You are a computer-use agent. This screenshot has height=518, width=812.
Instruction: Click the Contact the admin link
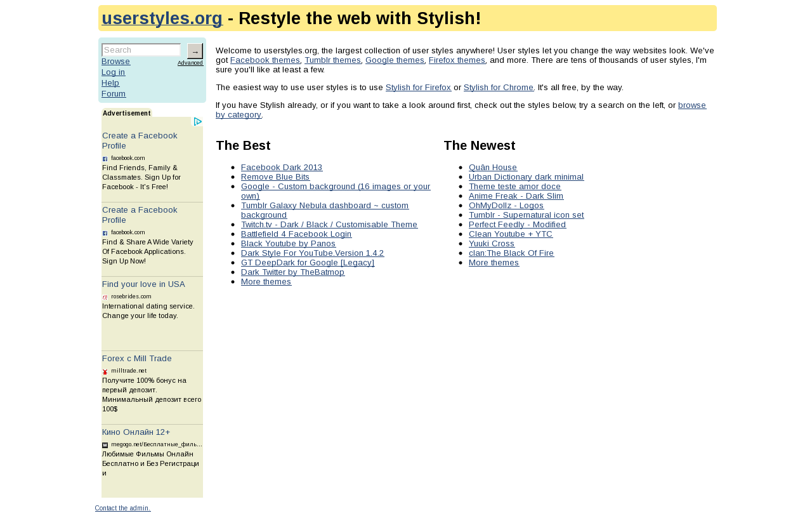123,508
